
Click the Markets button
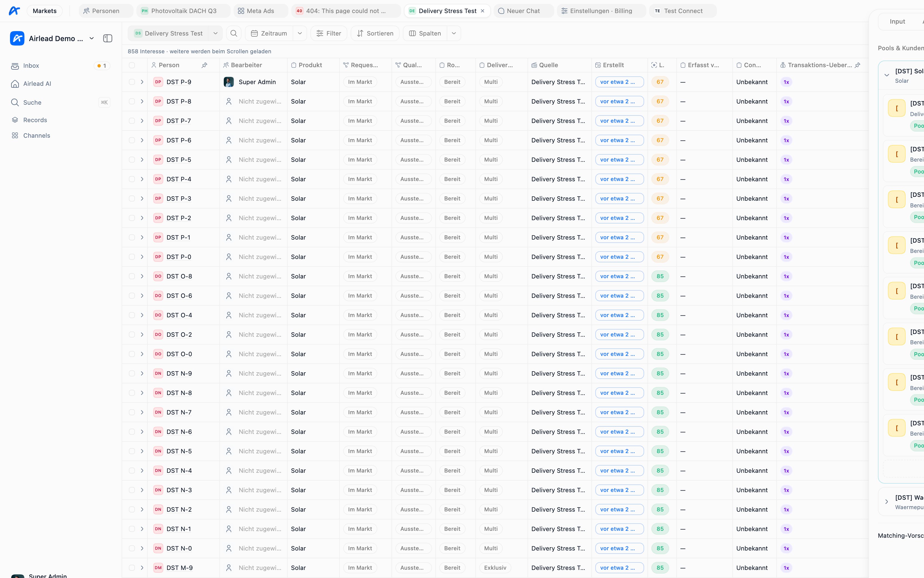45,11
